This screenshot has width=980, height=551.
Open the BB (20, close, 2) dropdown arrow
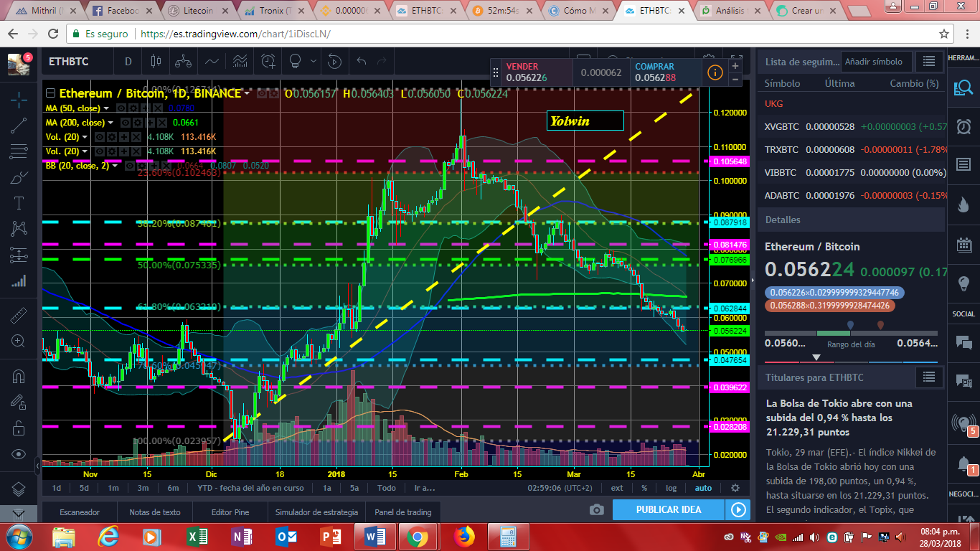click(116, 166)
